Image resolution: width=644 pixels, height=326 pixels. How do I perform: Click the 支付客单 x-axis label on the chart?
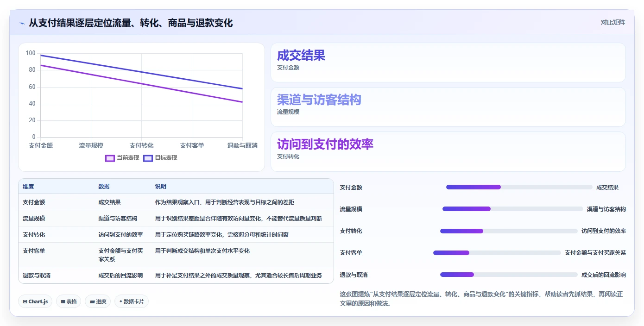pos(192,145)
